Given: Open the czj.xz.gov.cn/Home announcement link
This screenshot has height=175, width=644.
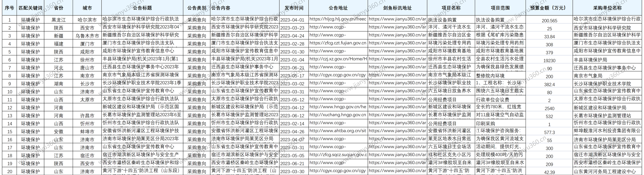Looking at the screenshot, I should tap(338, 59).
